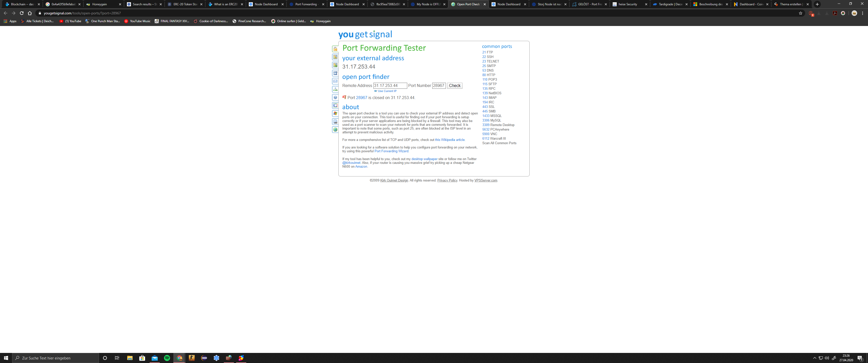Image resolution: width=868 pixels, height=363 pixels.
Task: Click the Use Current IP link
Action: tap(387, 91)
